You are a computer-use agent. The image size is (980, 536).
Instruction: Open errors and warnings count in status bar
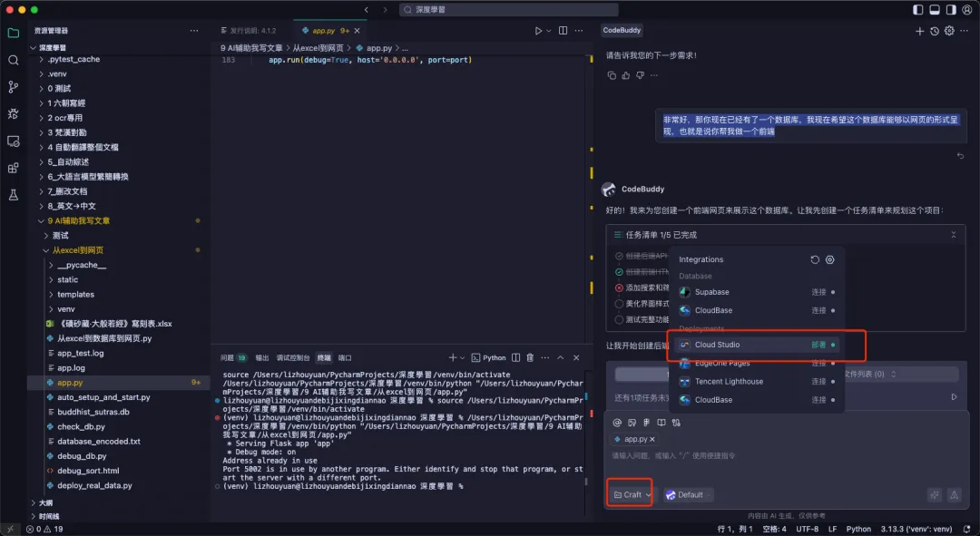[44, 529]
